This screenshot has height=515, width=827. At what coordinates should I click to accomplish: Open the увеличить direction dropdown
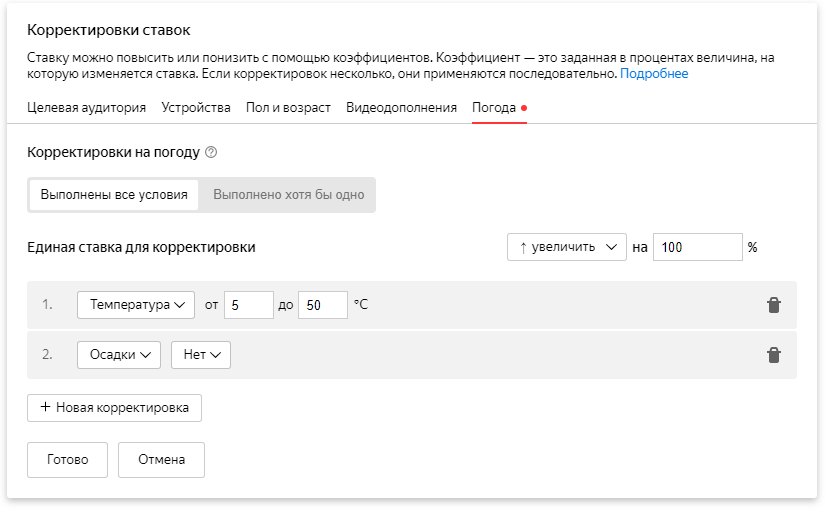coord(566,247)
